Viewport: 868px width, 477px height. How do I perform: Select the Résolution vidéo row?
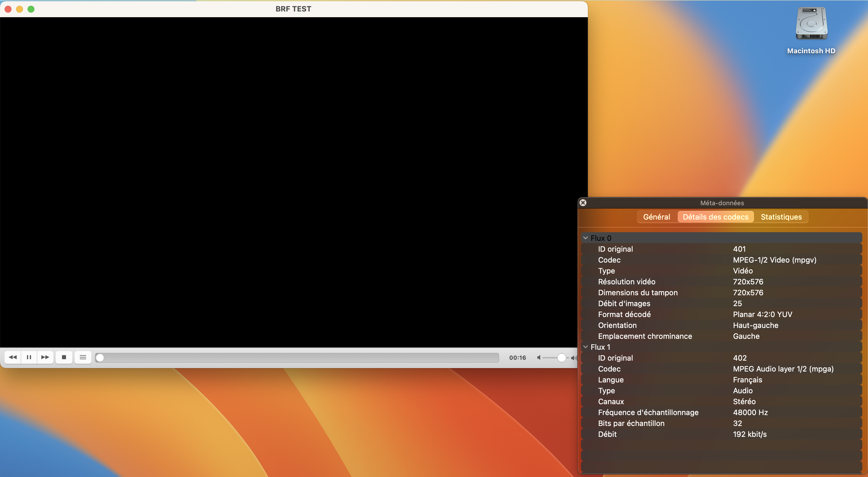click(721, 282)
